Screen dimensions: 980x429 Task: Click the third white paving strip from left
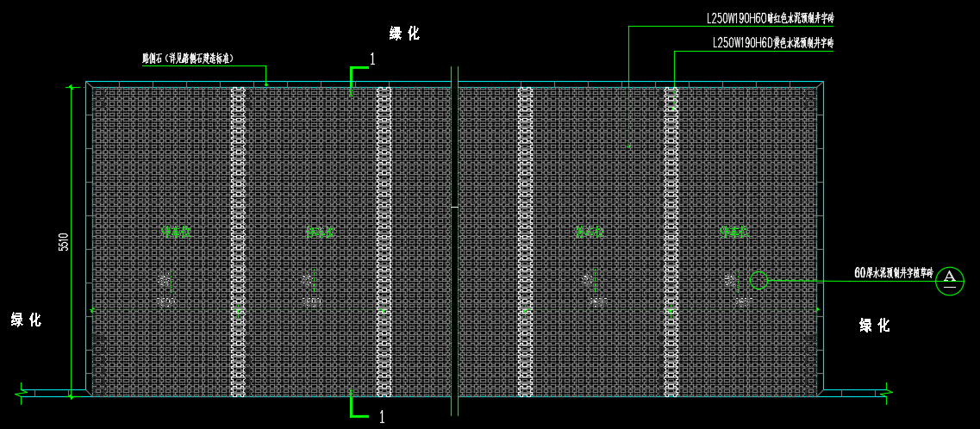tap(525, 242)
